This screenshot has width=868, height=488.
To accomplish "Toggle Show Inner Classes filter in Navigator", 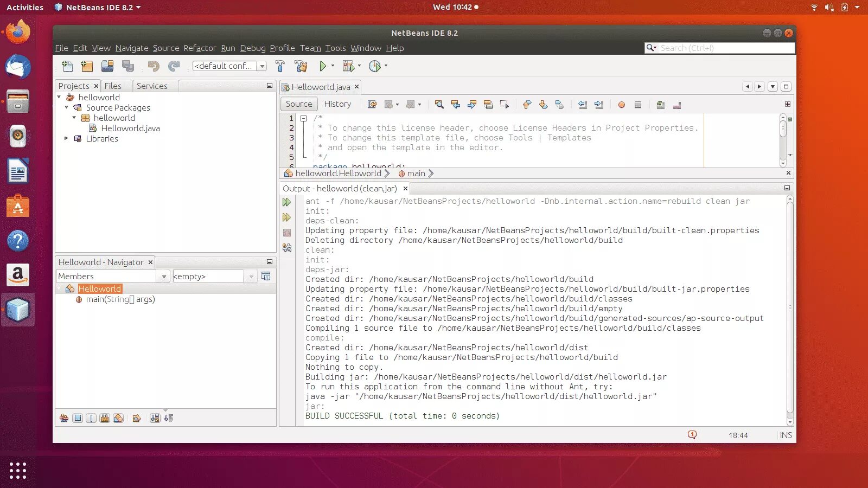I will (x=118, y=418).
